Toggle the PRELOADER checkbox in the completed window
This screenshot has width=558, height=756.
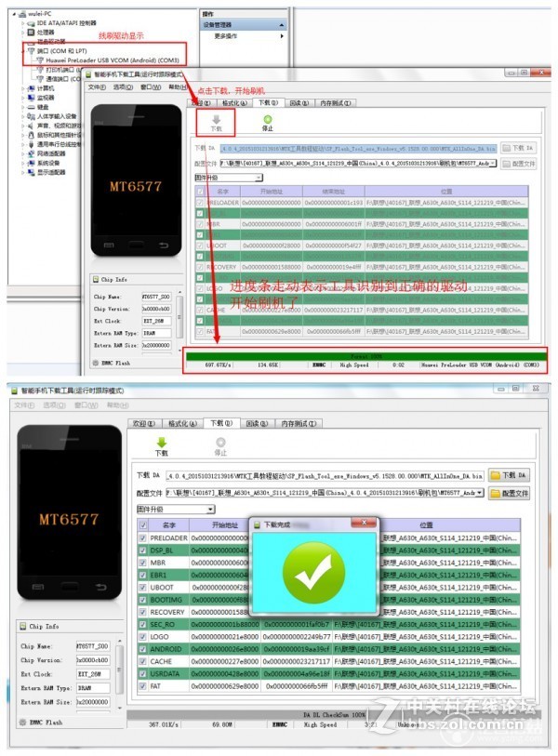click(x=143, y=537)
